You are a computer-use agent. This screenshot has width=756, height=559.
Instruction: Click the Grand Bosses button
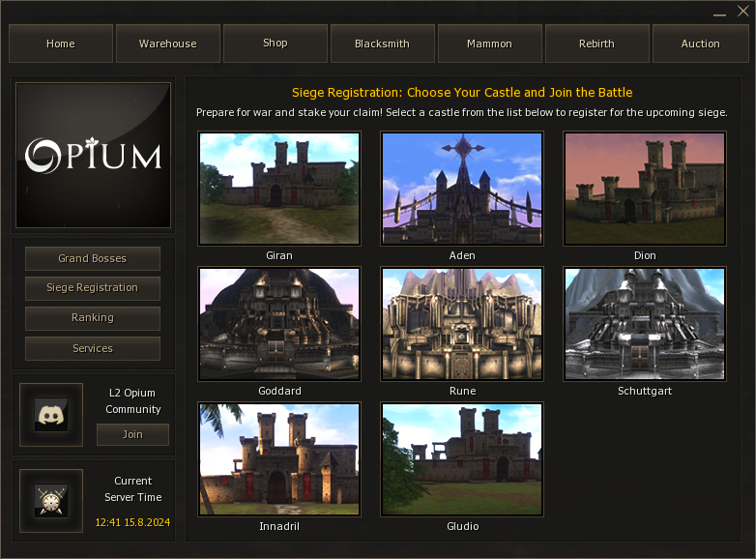click(x=93, y=258)
